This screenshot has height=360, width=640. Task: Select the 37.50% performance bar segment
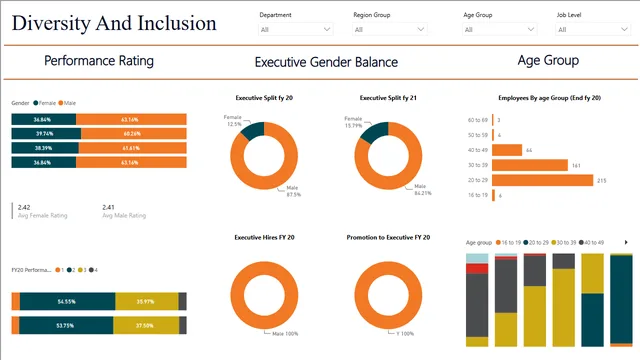click(146, 325)
